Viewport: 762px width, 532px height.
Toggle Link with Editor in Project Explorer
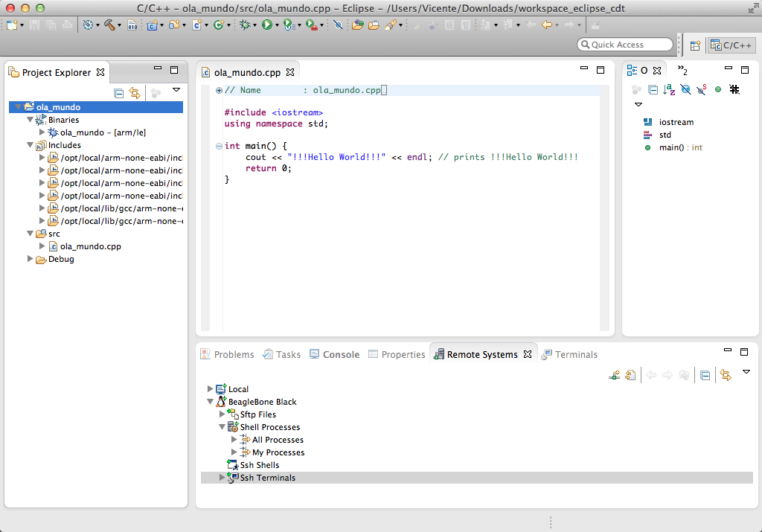135,93
